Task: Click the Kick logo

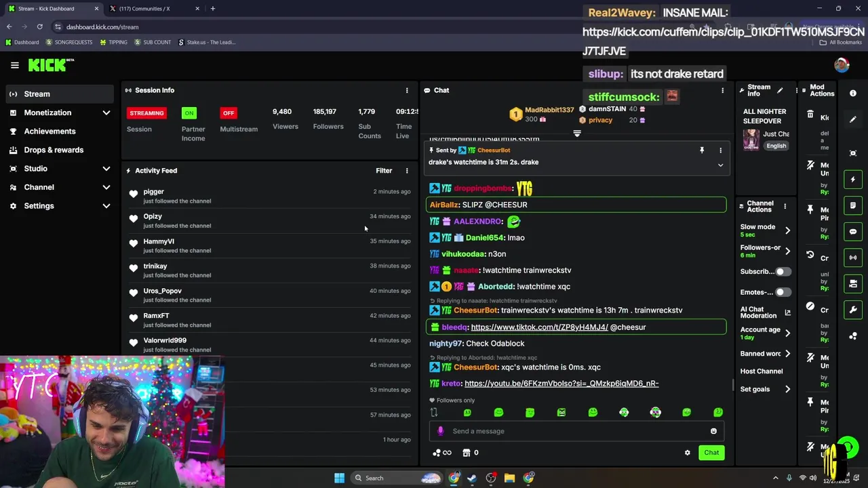Action: coord(50,65)
